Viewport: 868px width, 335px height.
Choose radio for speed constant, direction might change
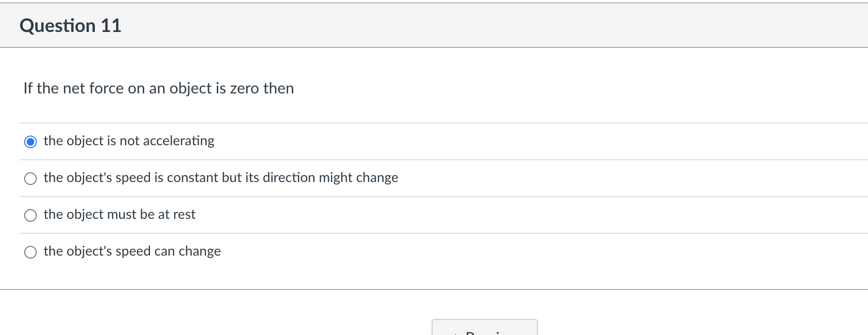[30, 179]
